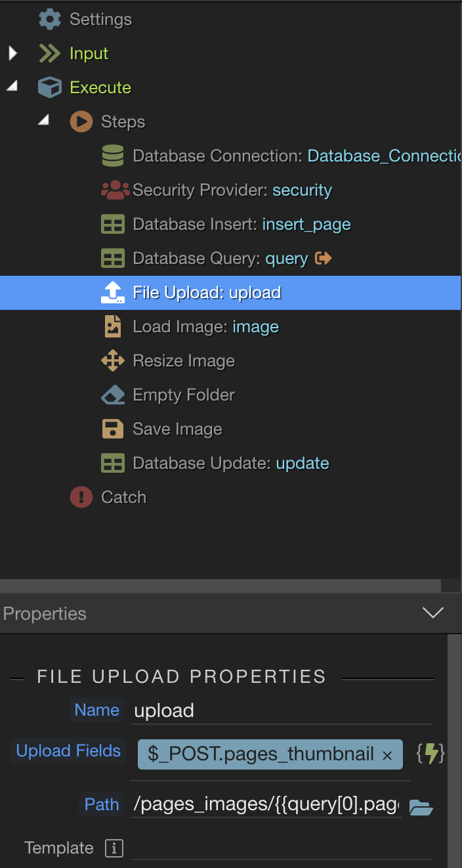Click the Catch error icon
Image resolution: width=462 pixels, height=868 pixels.
pos(81,497)
